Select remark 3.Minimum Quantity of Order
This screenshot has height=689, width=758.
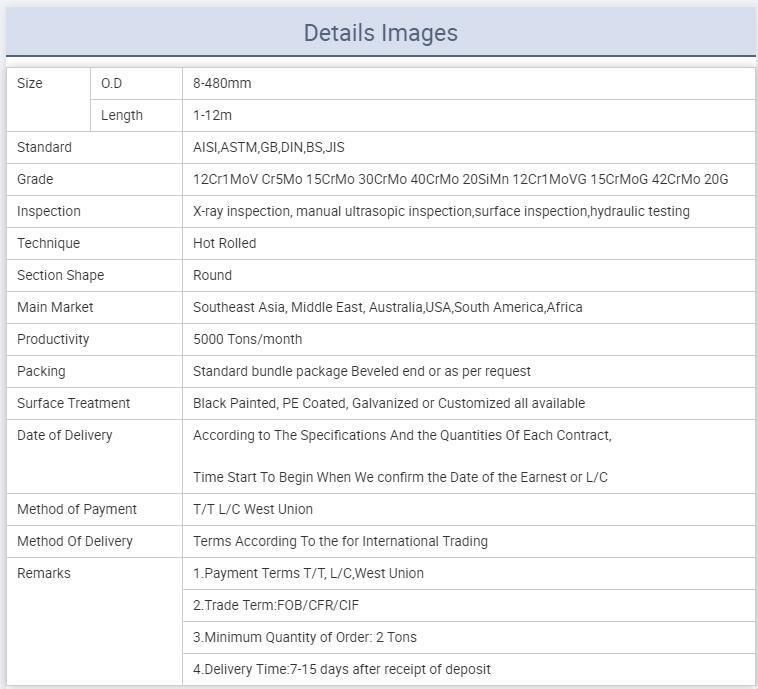(x=305, y=637)
